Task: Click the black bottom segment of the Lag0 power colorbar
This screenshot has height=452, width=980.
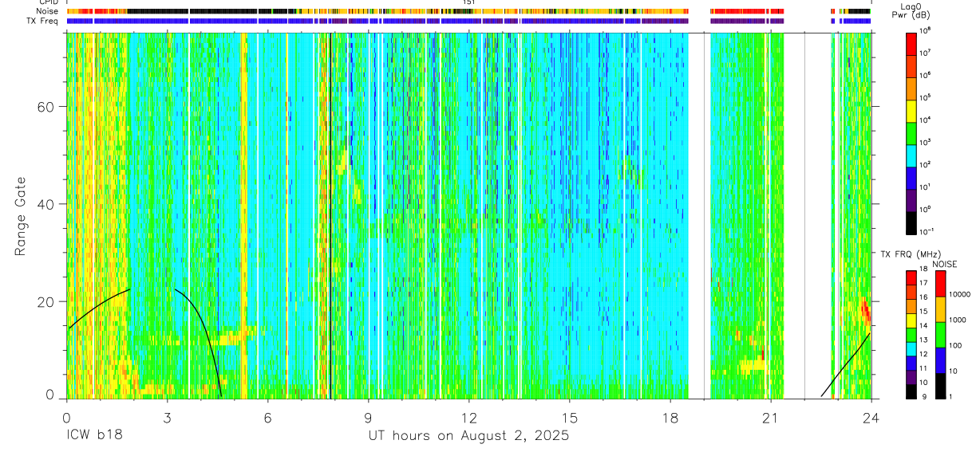Action: coord(911,222)
